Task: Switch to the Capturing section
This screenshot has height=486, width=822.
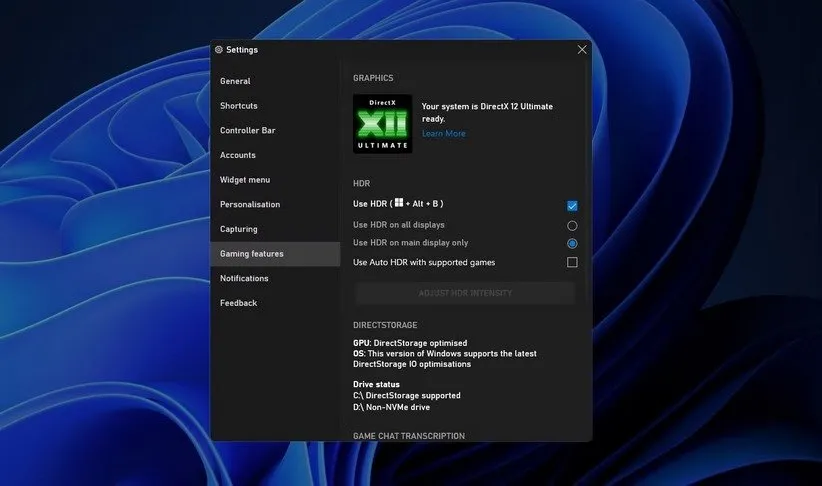Action: tap(238, 229)
